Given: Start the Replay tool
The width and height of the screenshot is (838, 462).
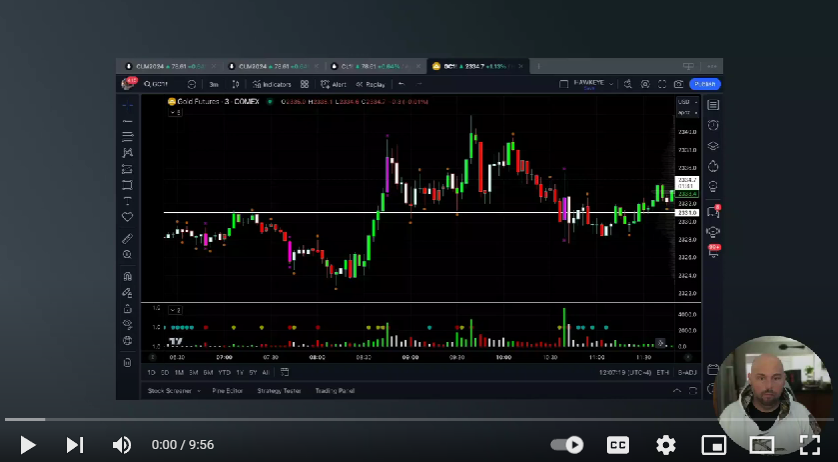Looking at the screenshot, I should (x=370, y=85).
